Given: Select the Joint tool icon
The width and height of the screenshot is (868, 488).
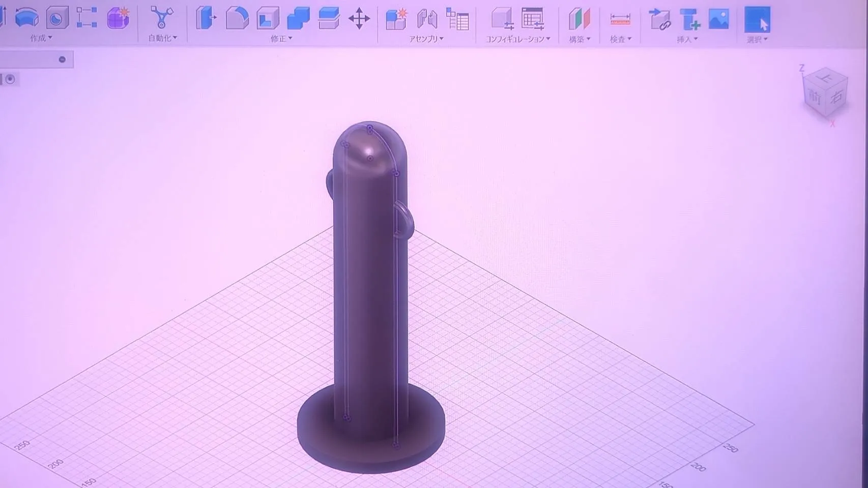Looking at the screenshot, I should click(x=427, y=19).
